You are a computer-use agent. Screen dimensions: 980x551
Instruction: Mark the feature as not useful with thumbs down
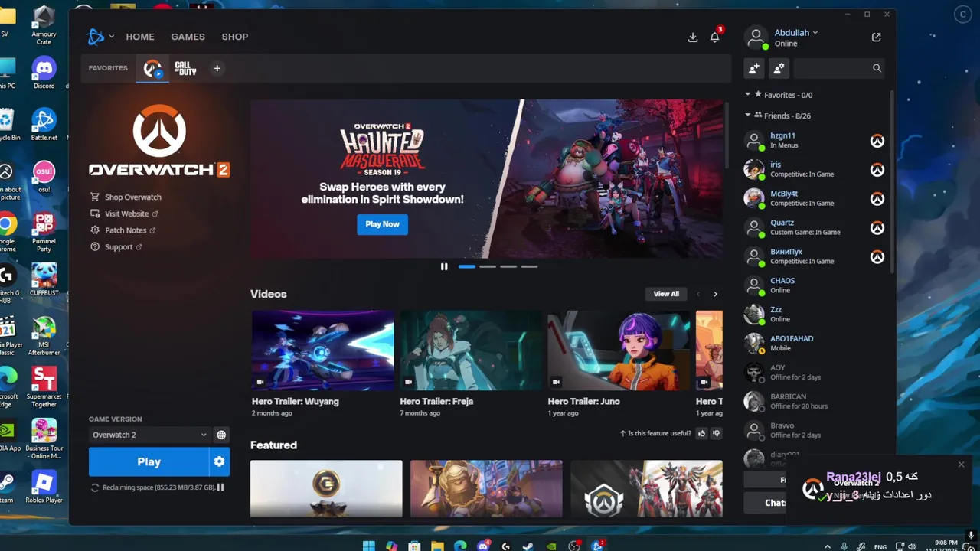click(717, 433)
